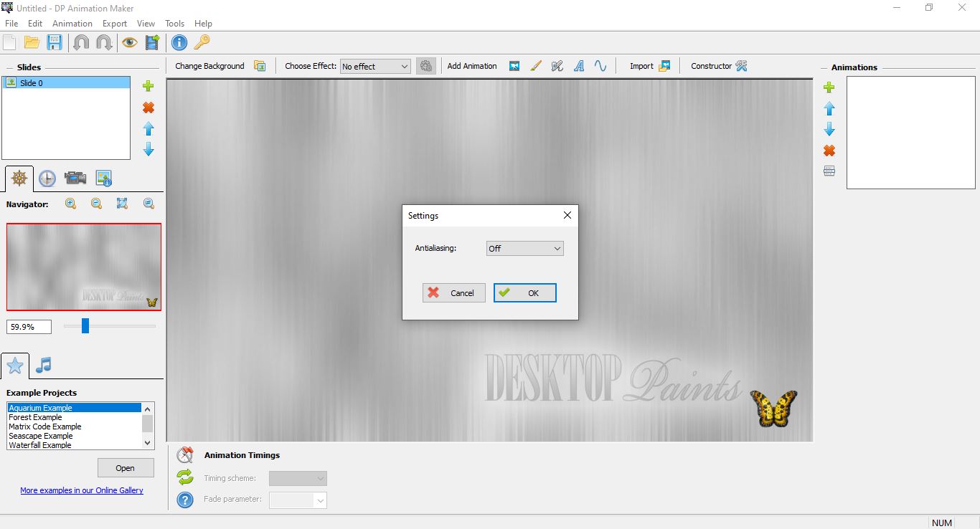This screenshot has width=980, height=529.
Task: Select the wave animation tool
Action: click(x=600, y=66)
